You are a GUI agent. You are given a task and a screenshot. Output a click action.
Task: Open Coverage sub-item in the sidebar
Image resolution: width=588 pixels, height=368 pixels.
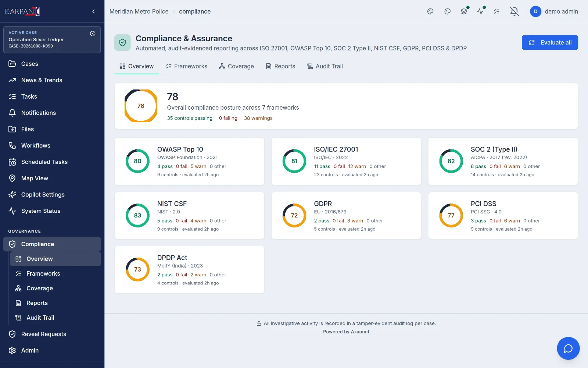point(55,288)
